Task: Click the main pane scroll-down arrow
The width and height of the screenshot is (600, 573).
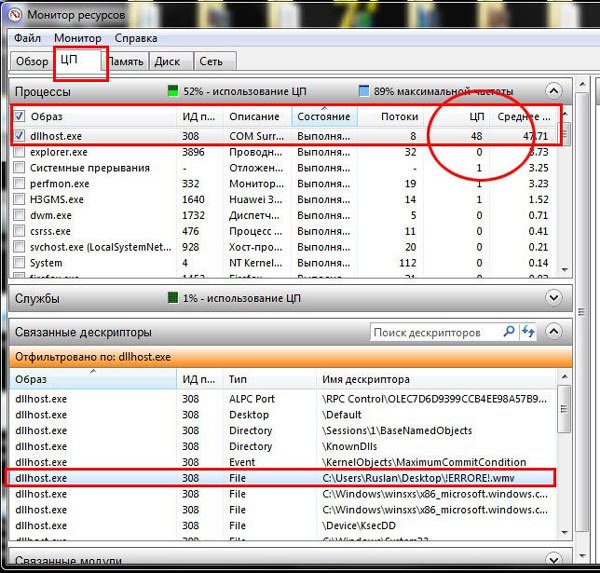Action: pos(582,556)
